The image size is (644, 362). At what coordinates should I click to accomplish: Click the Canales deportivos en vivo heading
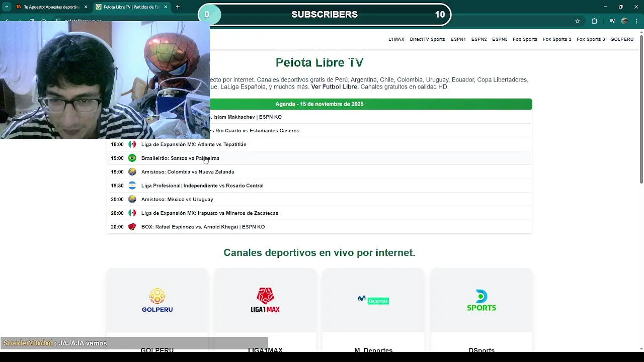tap(319, 253)
